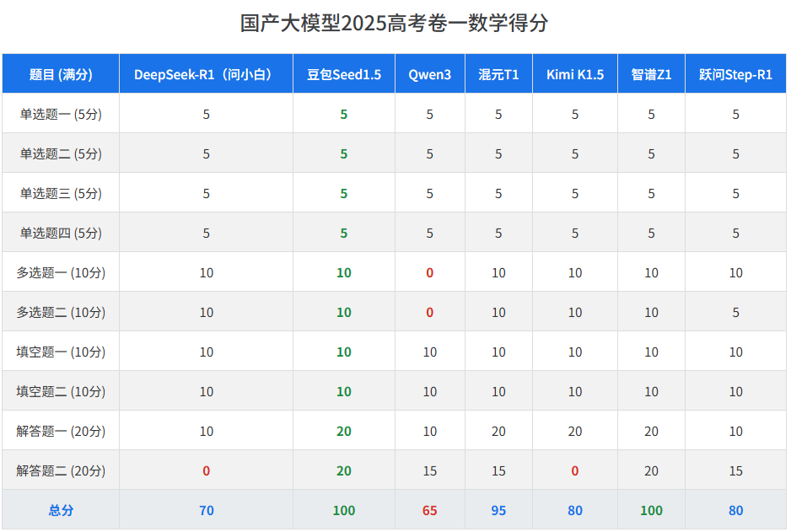The image size is (791, 532).
Task: Select 豆包Seed1.5's green 10 for 填空题二
Action: click(x=344, y=392)
